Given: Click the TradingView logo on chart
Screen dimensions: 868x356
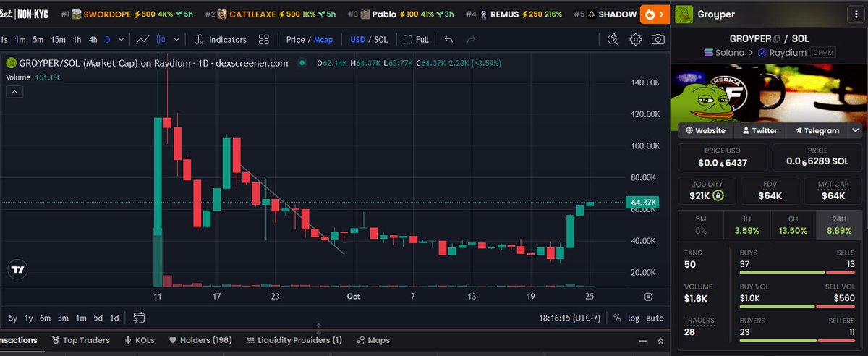Looking at the screenshot, I should click(x=18, y=270).
